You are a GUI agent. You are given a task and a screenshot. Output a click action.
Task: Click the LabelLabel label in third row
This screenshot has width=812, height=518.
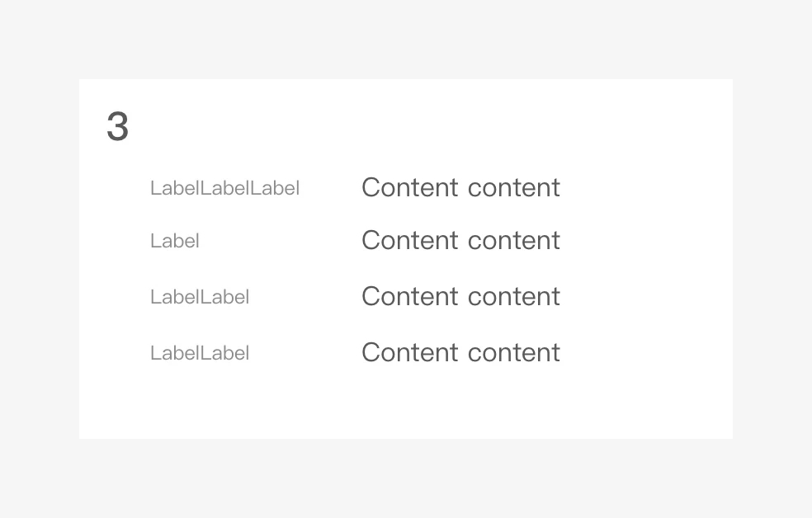[200, 297]
